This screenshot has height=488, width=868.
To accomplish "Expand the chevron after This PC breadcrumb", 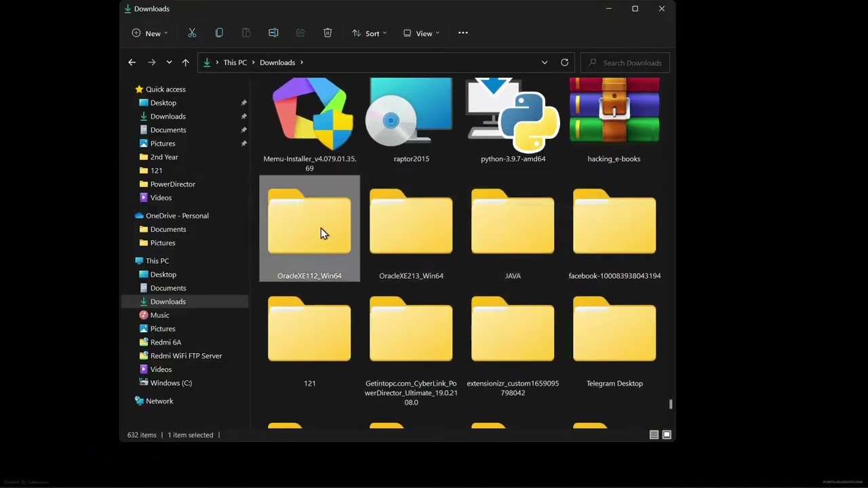I will pyautogui.click(x=254, y=62).
